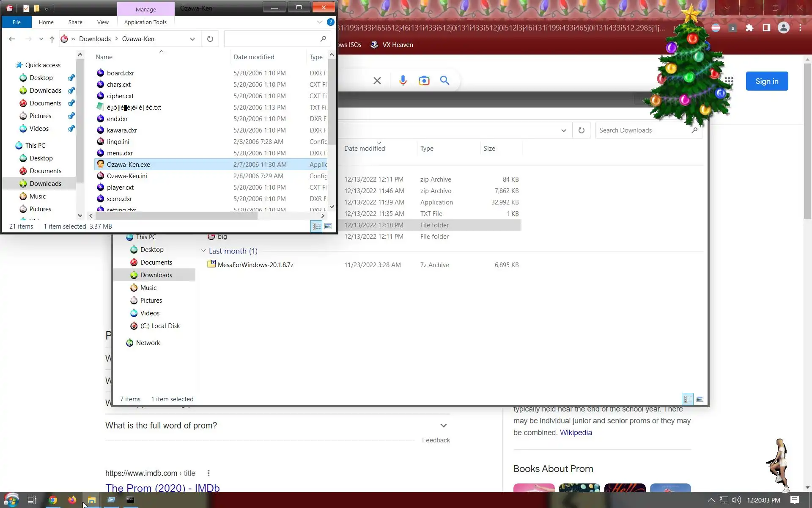
Task: Refresh the Ozawa-Ken folder view
Action: (x=210, y=39)
